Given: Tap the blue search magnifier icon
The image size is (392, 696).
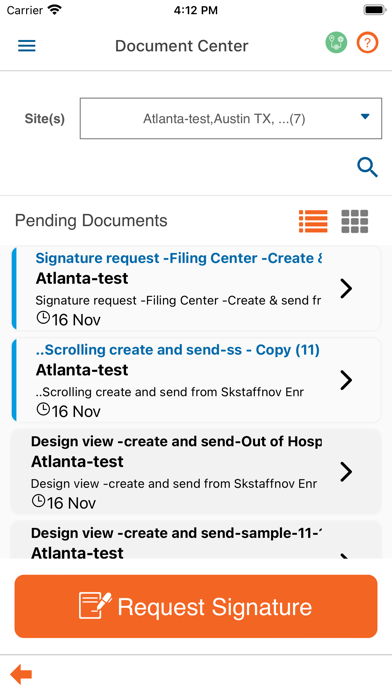Looking at the screenshot, I should [x=367, y=168].
